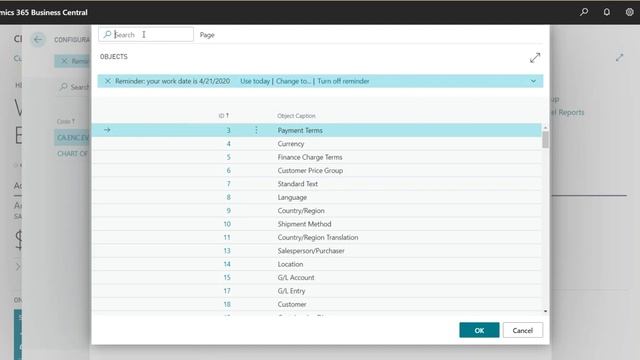Click the expand icon in background page

pos(620,58)
